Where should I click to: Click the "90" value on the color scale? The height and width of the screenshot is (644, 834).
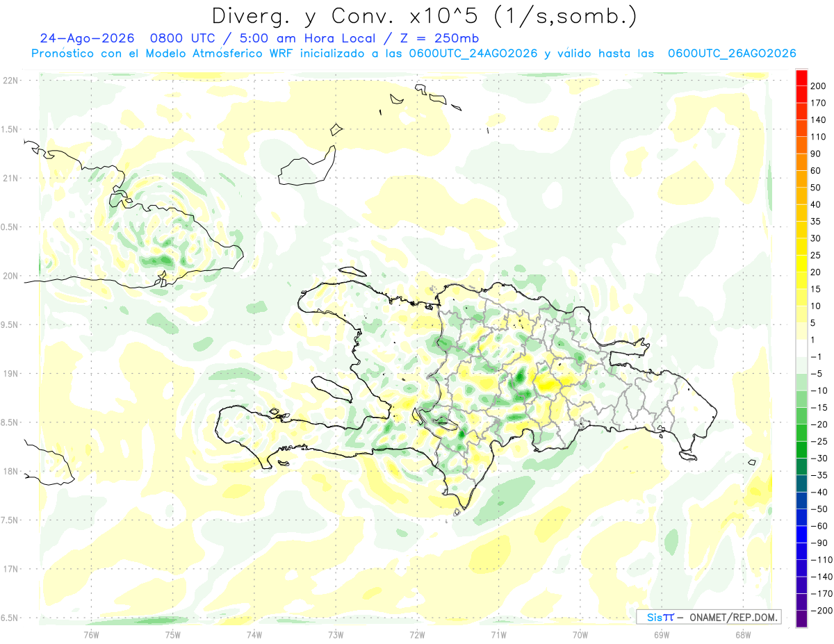817,154
